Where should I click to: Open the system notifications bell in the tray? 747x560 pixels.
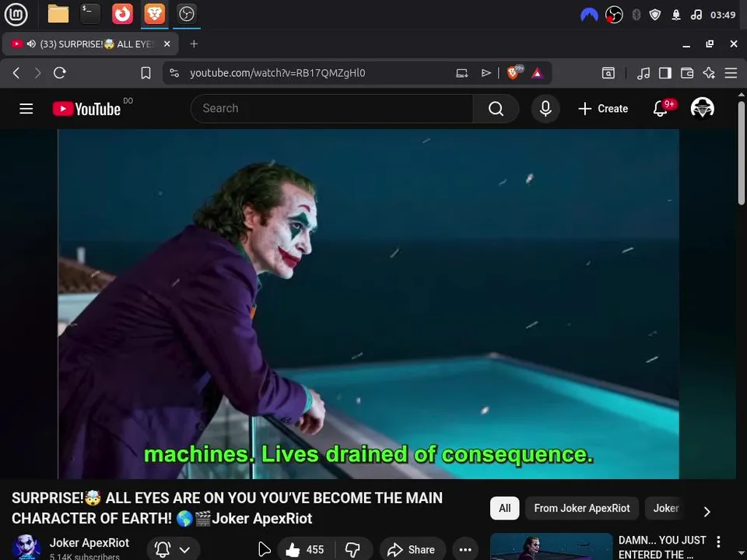pos(675,15)
